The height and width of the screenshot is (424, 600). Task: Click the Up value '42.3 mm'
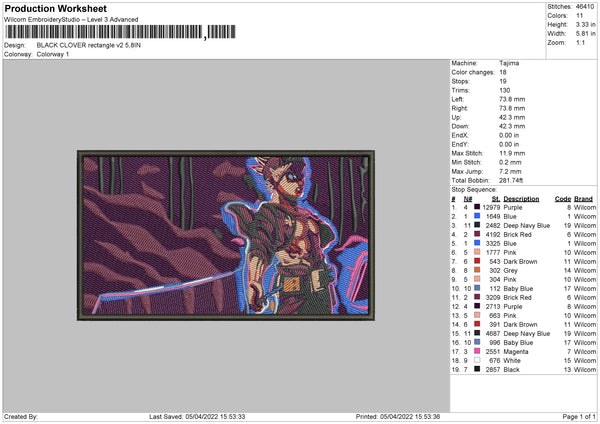click(512, 117)
